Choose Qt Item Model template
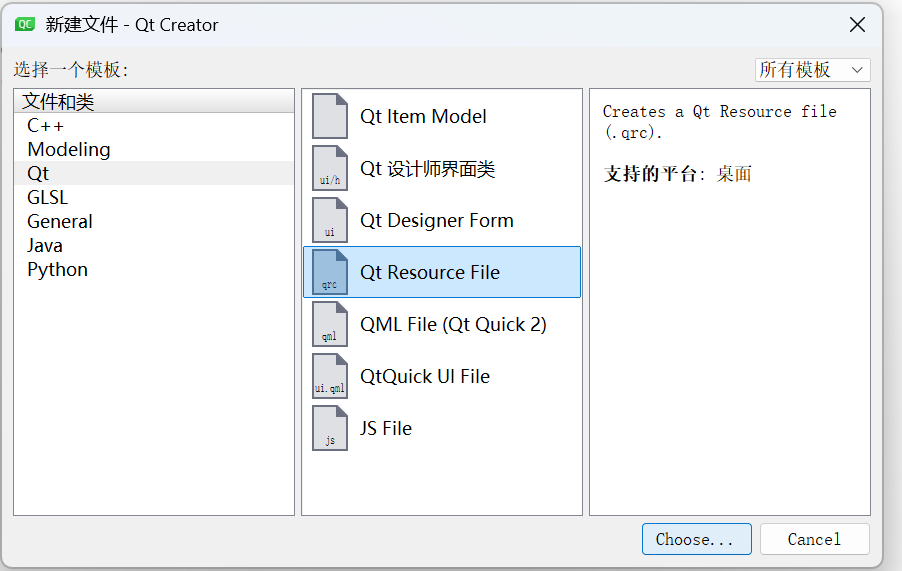The width and height of the screenshot is (902, 571). pos(442,116)
